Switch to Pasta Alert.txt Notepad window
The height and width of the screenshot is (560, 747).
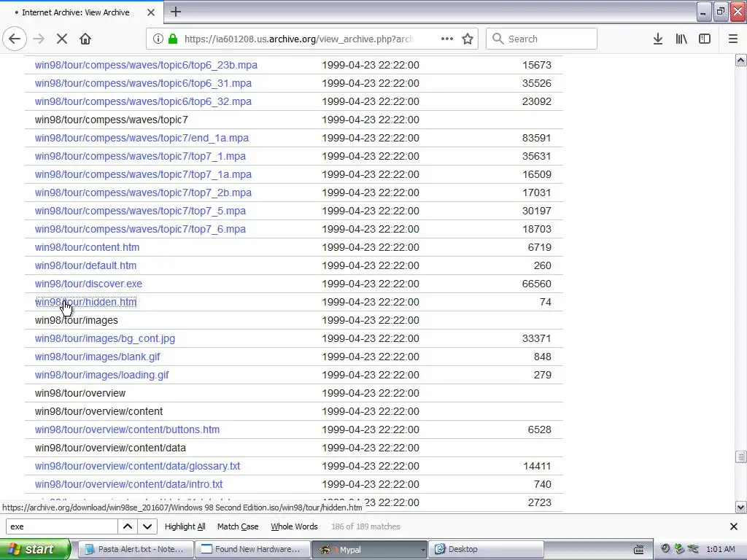coord(135,549)
